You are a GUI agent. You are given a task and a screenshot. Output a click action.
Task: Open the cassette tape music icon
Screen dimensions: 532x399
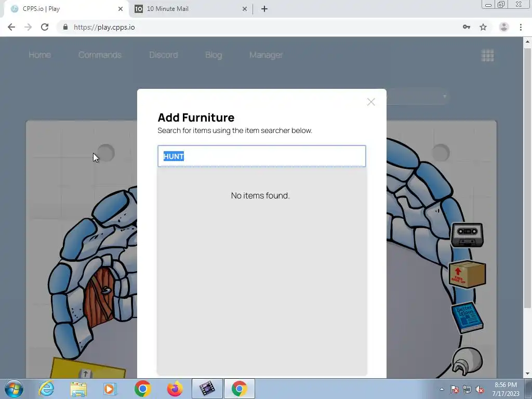[x=467, y=234]
